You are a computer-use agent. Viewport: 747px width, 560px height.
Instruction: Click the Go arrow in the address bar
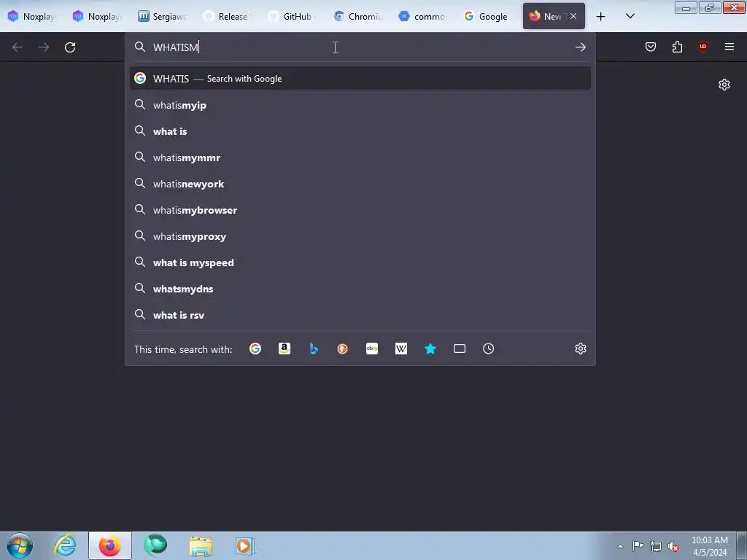(x=580, y=47)
